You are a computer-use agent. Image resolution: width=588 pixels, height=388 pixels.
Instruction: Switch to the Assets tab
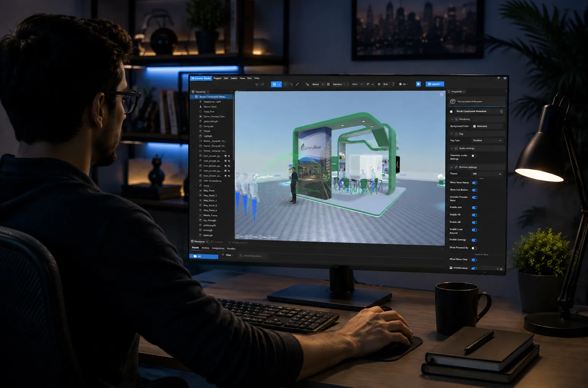coord(195,248)
